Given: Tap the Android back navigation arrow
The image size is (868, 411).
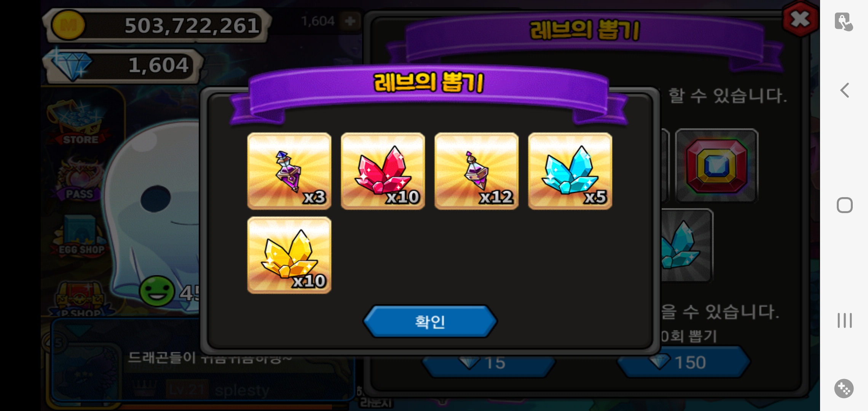Looking at the screenshot, I should click(x=845, y=90).
